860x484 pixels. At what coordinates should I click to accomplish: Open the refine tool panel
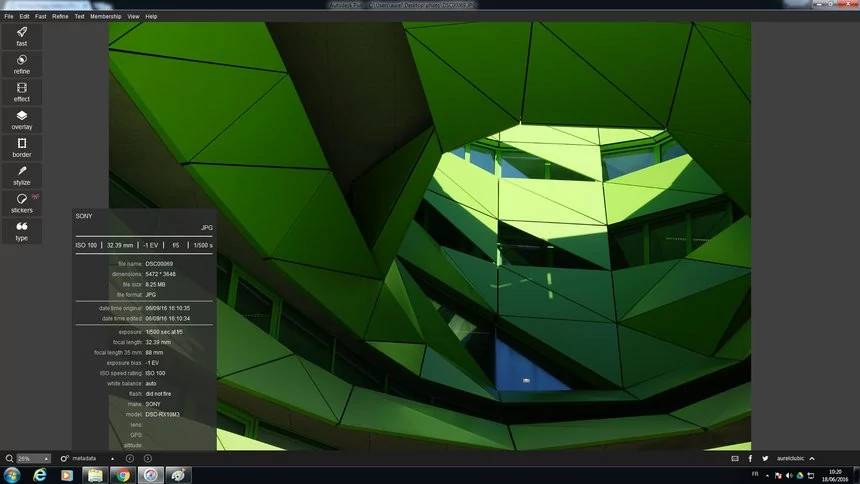coord(22,64)
